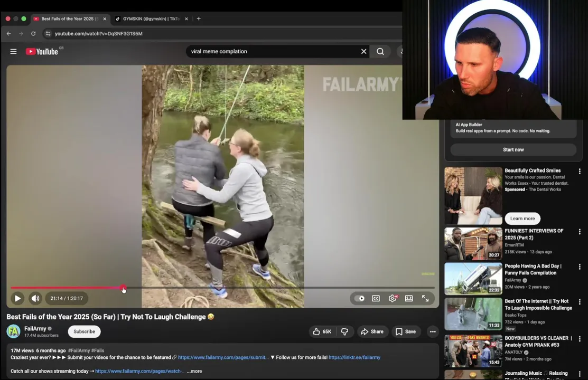Click the video progress bar scrubber
Screen dimensions: 588x380
click(x=124, y=288)
